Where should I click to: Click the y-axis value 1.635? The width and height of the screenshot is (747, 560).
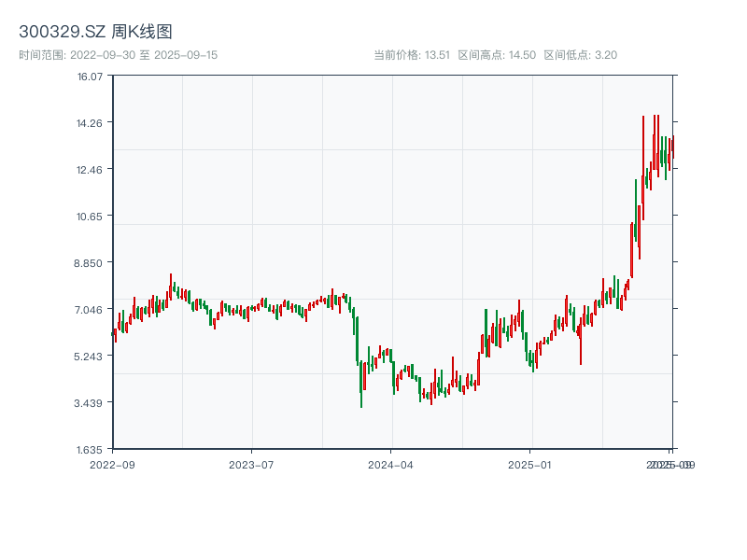click(89, 450)
